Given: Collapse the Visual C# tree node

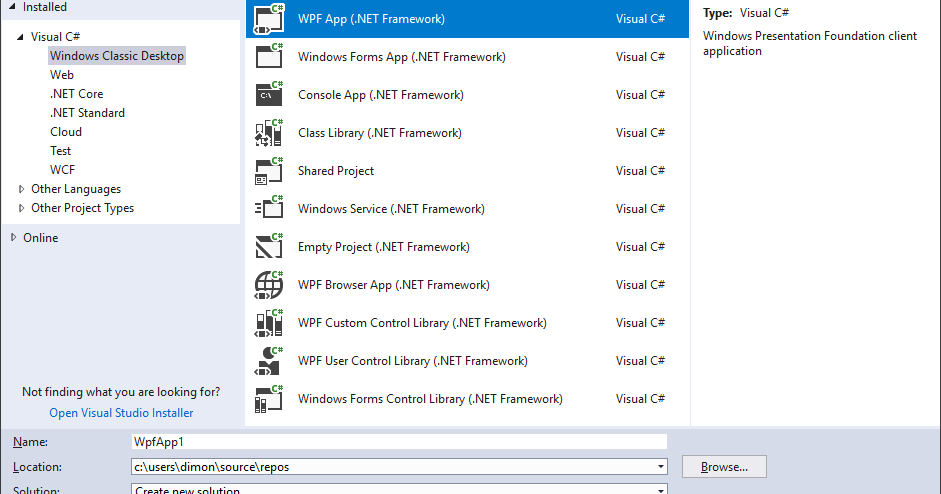Looking at the screenshot, I should pos(21,37).
